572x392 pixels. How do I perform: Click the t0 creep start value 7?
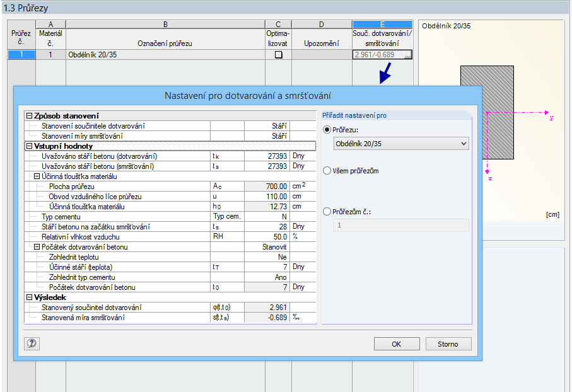(267, 287)
